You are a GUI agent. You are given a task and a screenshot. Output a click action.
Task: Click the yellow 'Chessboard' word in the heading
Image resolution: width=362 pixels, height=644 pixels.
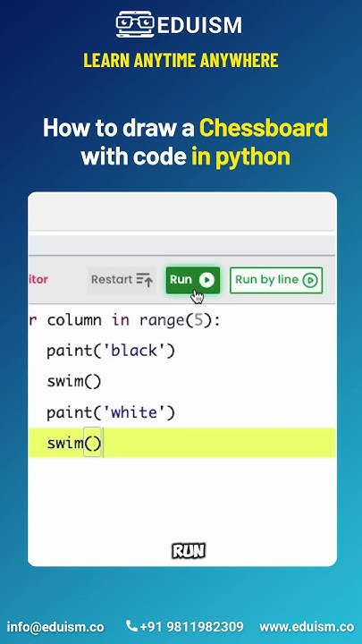(x=264, y=128)
